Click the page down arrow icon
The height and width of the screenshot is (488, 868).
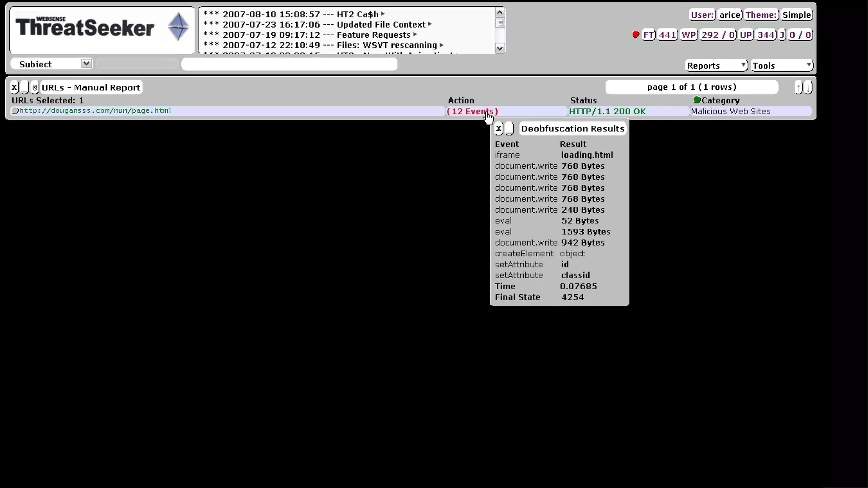(808, 87)
